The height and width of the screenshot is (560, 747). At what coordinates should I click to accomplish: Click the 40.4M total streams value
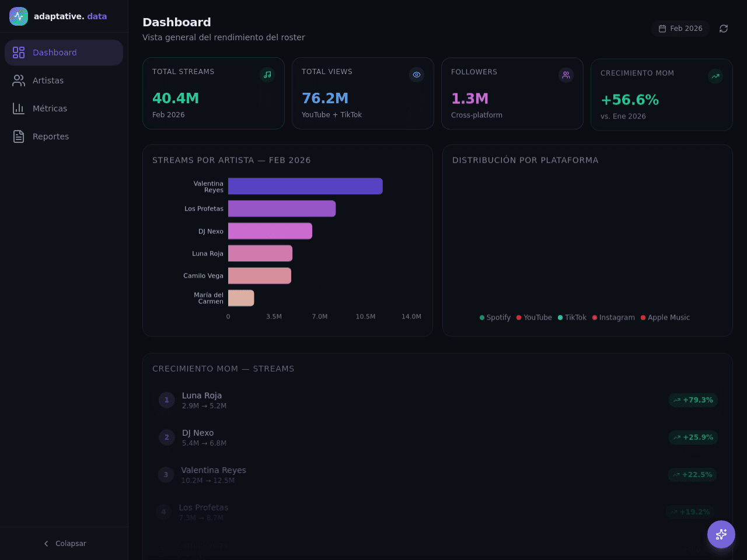176,99
